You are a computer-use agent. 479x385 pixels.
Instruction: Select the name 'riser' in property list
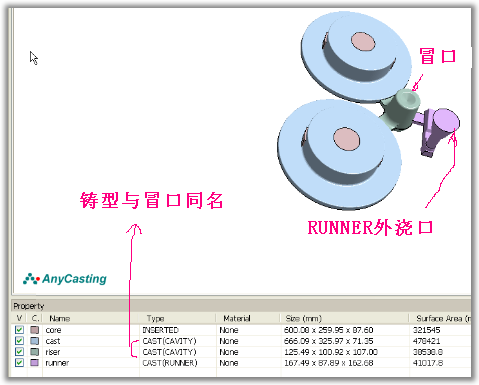(x=53, y=352)
